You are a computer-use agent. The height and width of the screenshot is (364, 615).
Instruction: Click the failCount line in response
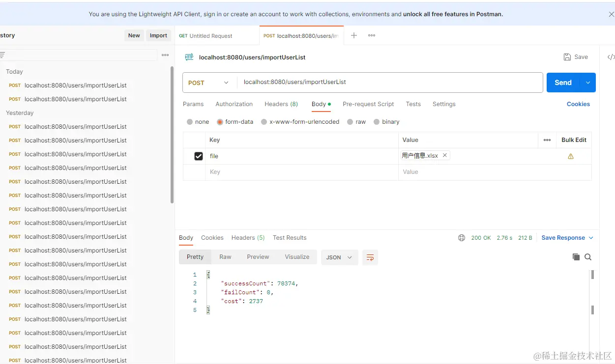click(247, 292)
